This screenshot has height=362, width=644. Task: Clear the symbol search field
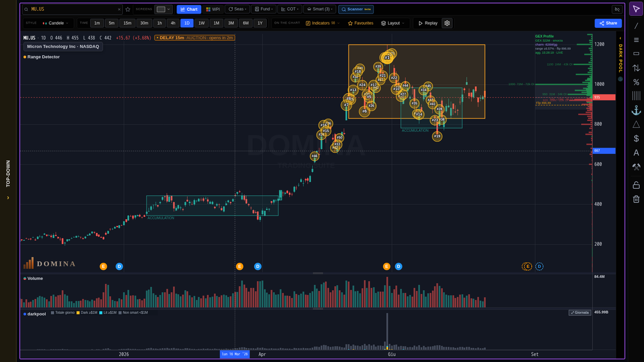point(119,9)
